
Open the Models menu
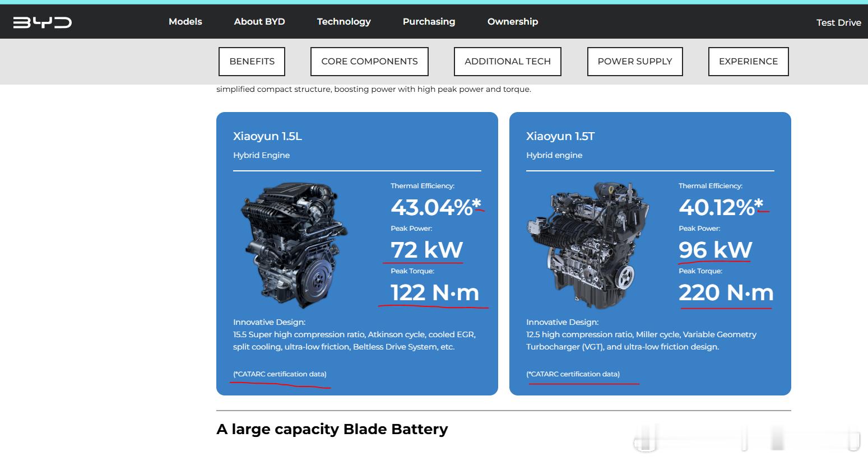tap(185, 21)
